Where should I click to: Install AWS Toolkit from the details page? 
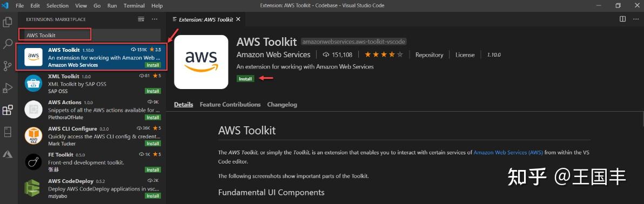[x=245, y=78]
